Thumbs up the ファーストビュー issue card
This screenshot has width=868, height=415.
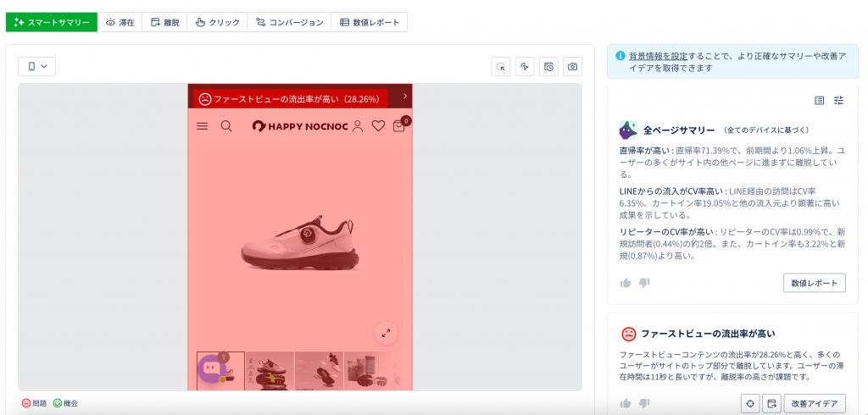[x=626, y=404]
